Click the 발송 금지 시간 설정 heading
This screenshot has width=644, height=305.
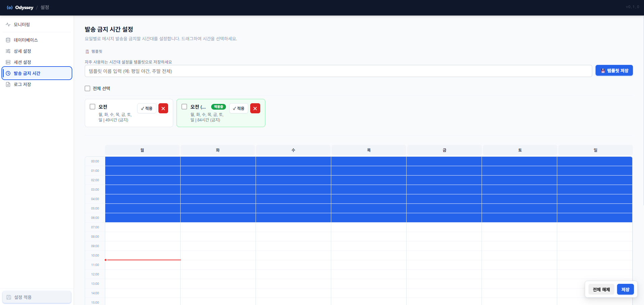click(109, 30)
